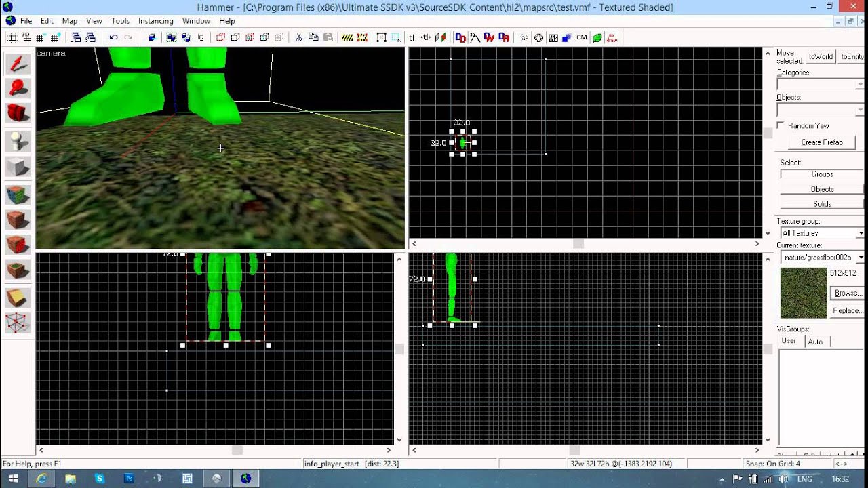Switch to the Auto VisGroups tab
Viewport: 868px width, 488px height.
click(815, 342)
